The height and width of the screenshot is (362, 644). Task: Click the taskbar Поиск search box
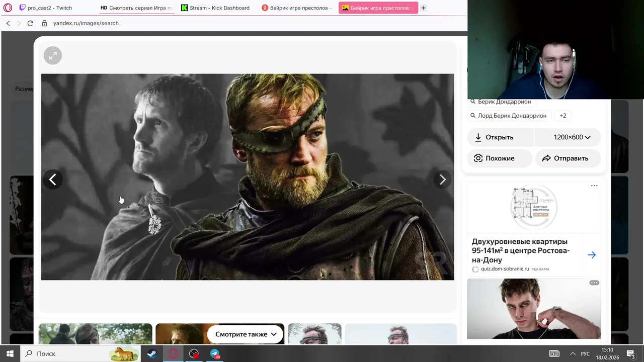[80, 353]
